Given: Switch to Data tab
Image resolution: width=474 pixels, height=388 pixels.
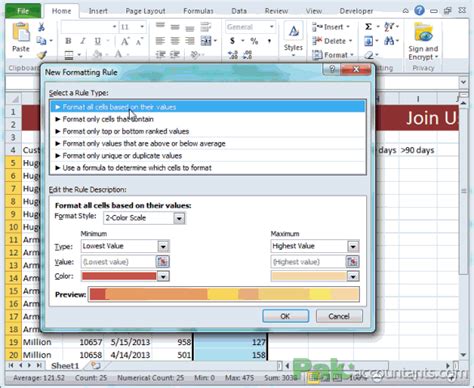Looking at the screenshot, I should click(x=239, y=11).
